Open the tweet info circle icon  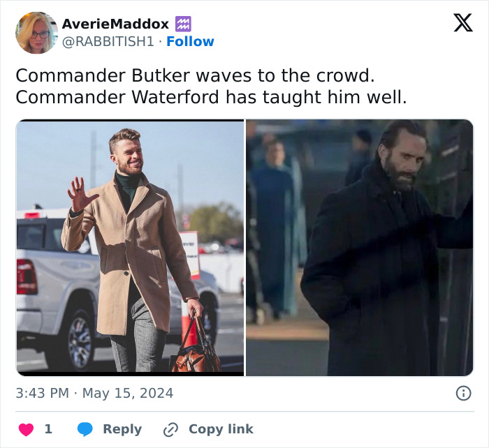coord(463,393)
